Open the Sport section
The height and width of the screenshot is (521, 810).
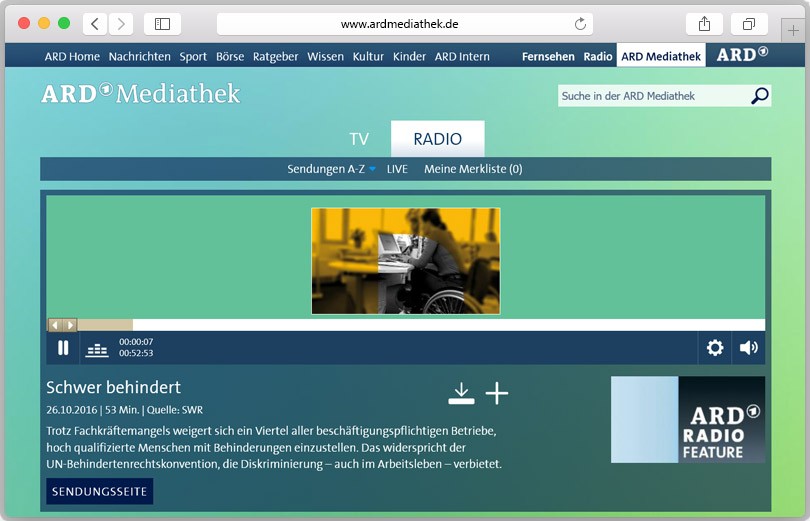tap(193, 56)
